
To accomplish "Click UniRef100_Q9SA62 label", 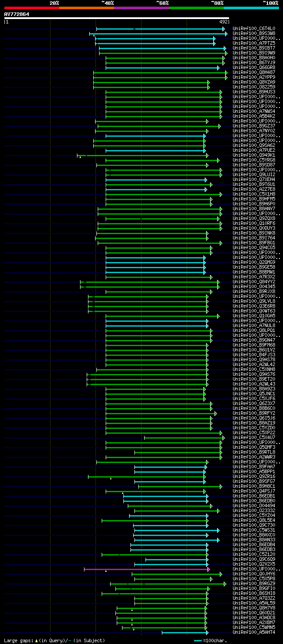I will point(254,145).
